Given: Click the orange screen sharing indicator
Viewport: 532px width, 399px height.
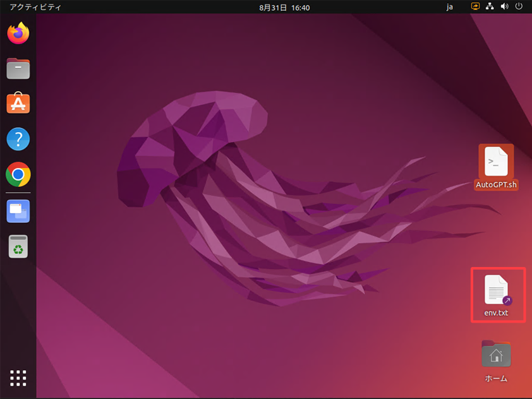Looking at the screenshot, I should tap(475, 7).
